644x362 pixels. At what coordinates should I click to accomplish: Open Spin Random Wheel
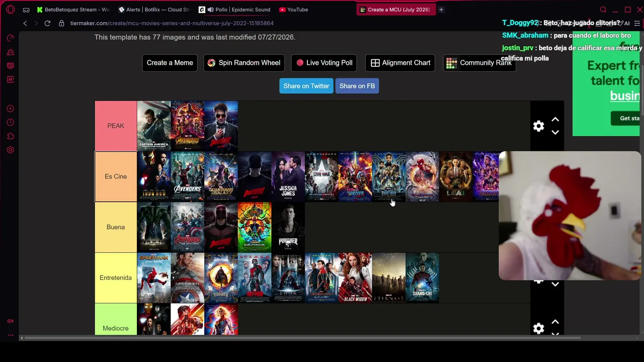point(244,63)
